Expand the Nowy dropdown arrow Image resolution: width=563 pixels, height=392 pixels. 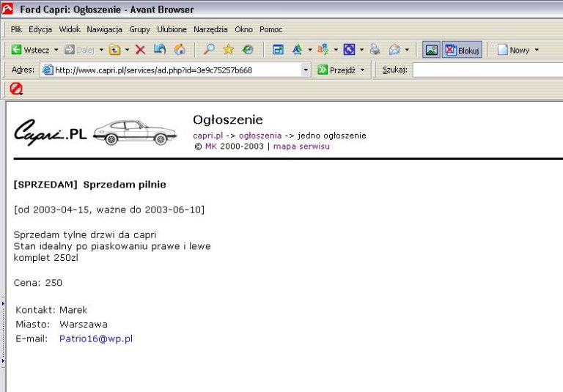pos(537,50)
